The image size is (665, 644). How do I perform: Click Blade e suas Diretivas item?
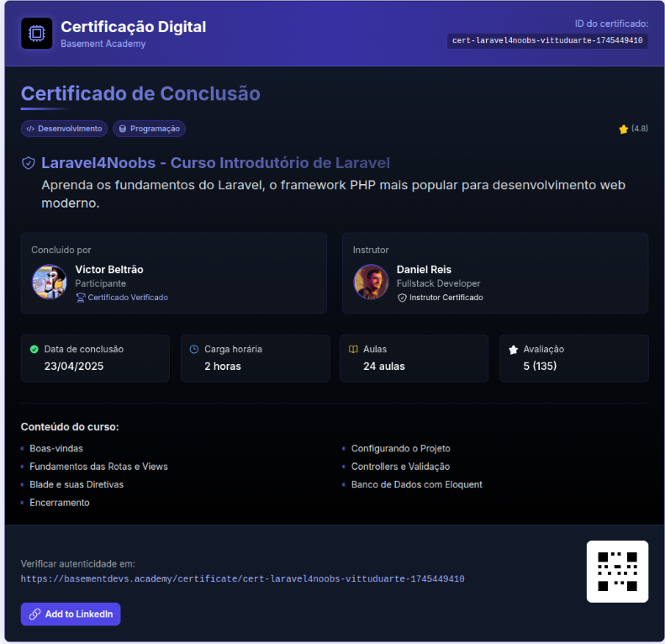(77, 484)
